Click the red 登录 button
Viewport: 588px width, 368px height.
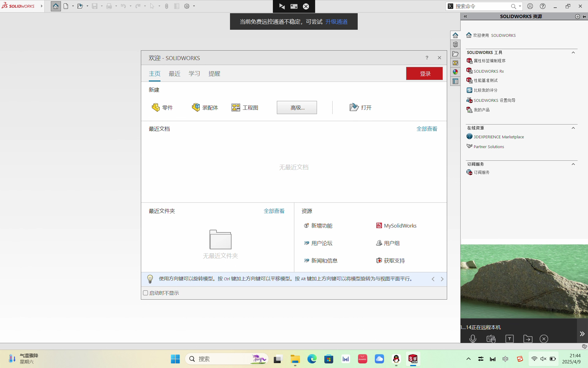click(424, 74)
